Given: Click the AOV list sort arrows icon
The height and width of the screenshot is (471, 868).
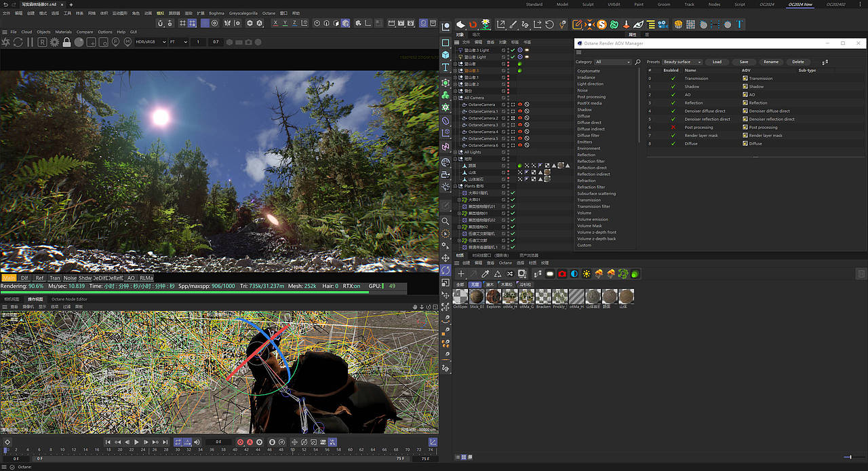Looking at the screenshot, I should [825, 62].
